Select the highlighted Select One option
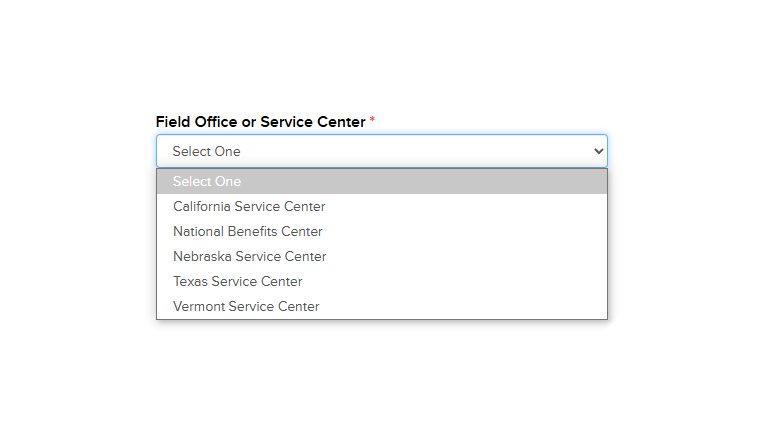The width and height of the screenshot is (768, 441). coord(382,181)
